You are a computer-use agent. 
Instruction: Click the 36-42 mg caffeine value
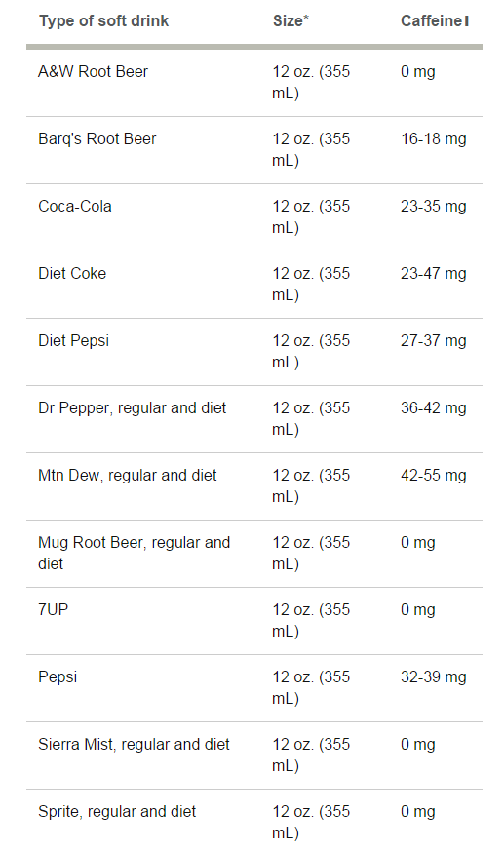[x=434, y=408]
